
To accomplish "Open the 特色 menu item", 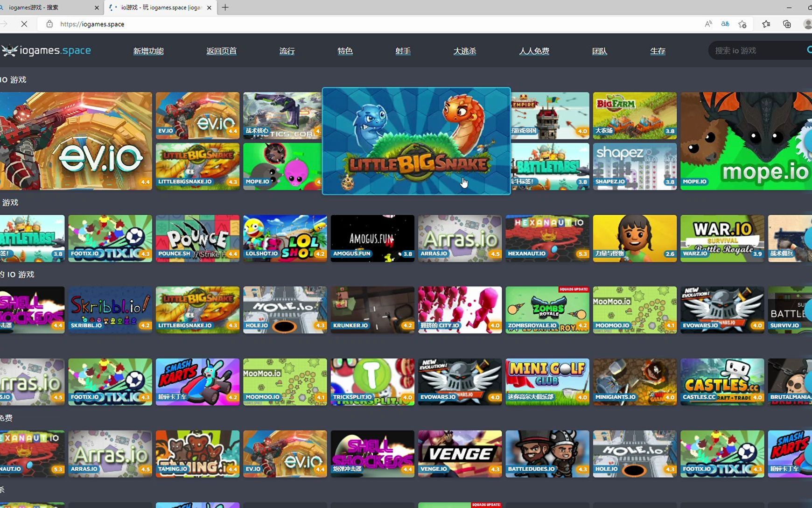I will 345,51.
